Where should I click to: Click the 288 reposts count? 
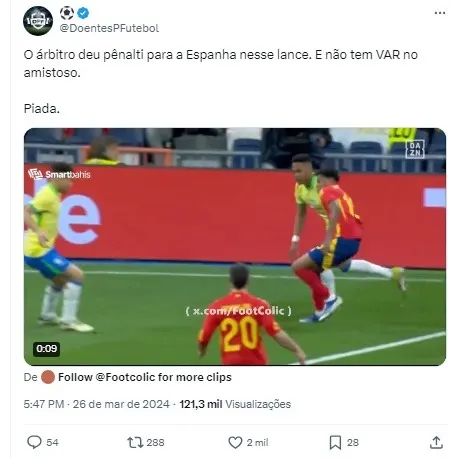pos(155,442)
